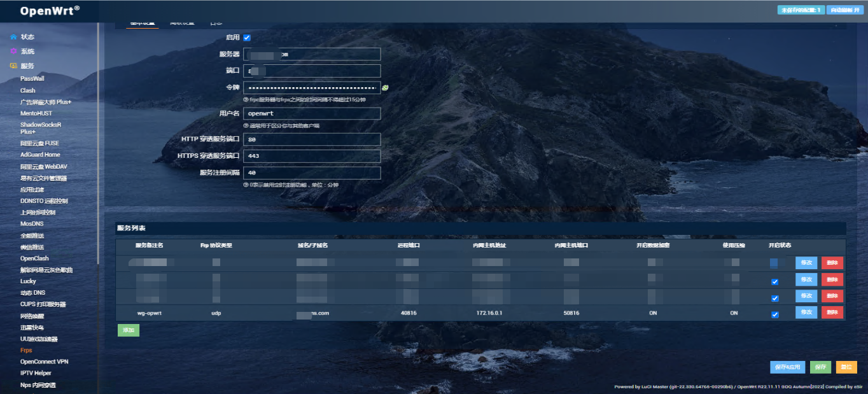The height and width of the screenshot is (394, 868).
Task: Open AdGuard Home from sidebar
Action: pos(39,155)
